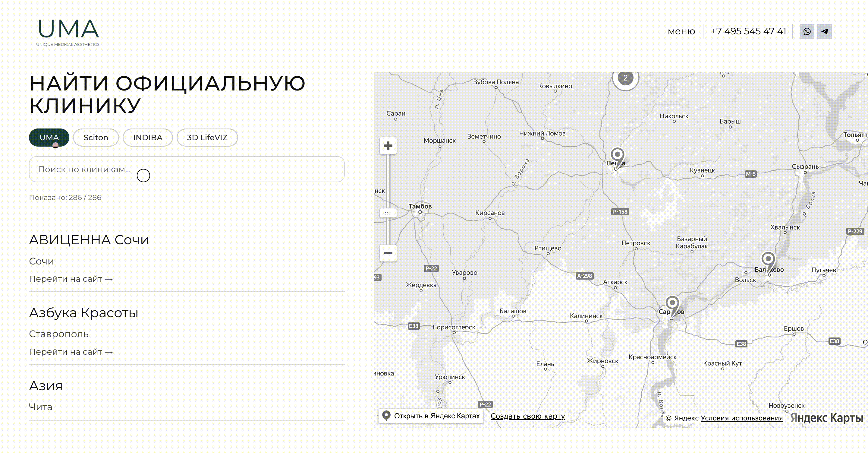
Task: Select the Sciton filter chip
Action: (x=96, y=138)
